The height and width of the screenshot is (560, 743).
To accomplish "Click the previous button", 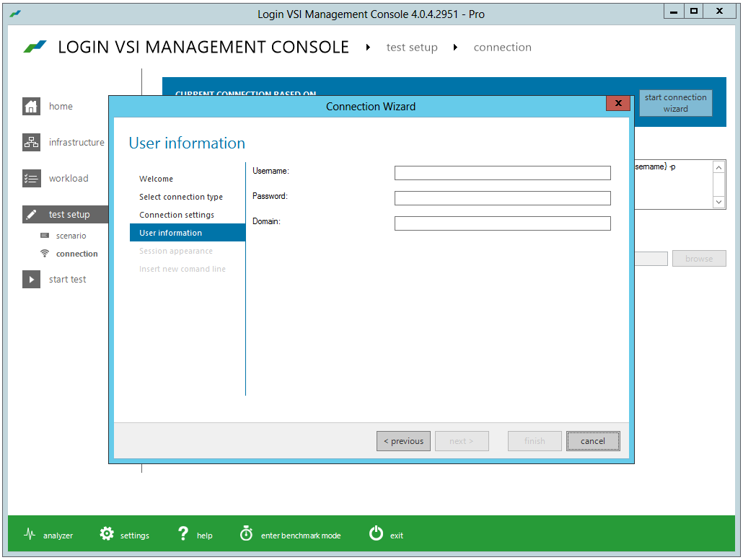I will [404, 441].
